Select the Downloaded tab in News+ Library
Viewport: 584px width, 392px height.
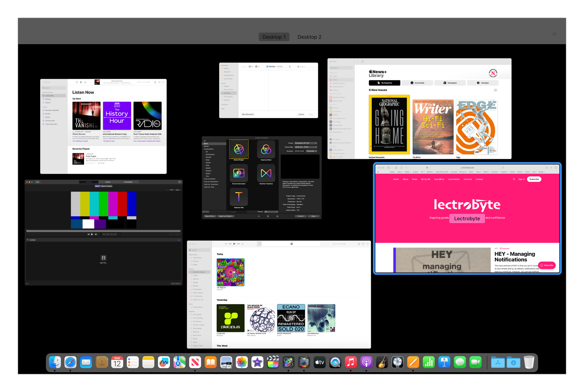point(417,83)
